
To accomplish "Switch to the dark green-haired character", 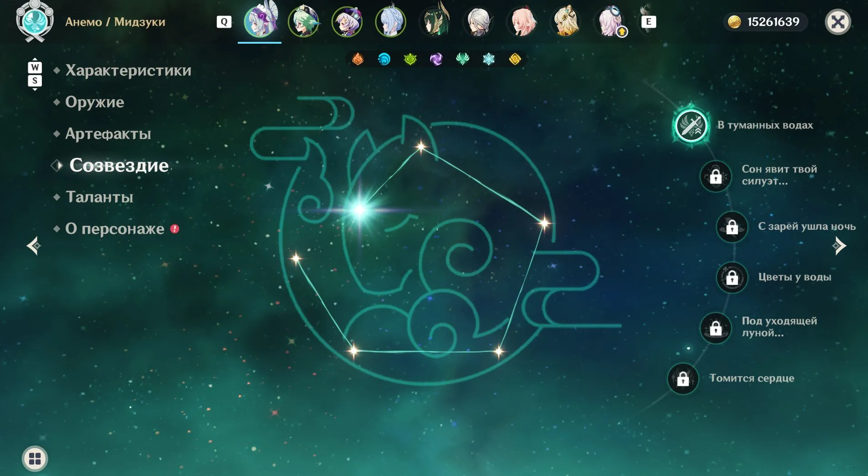I will [435, 21].
